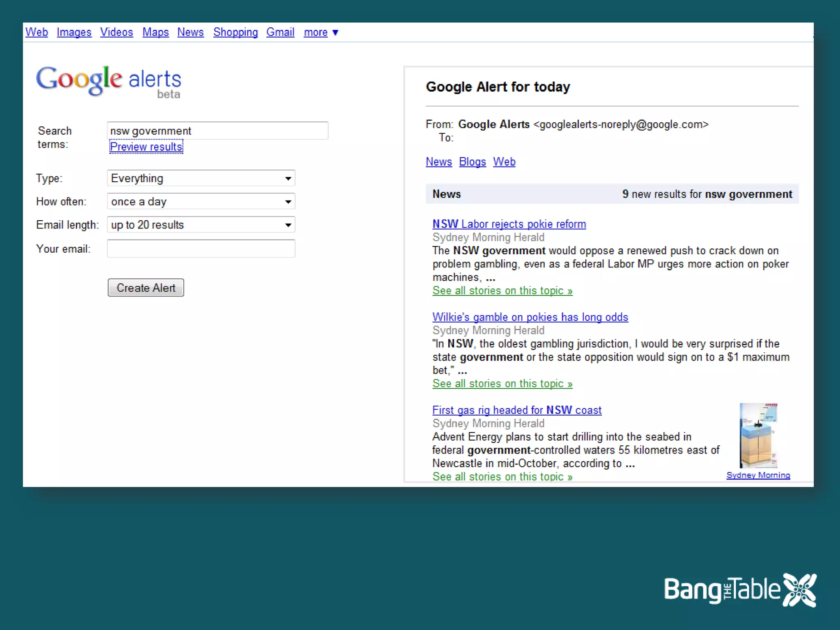
Task: Jump to the Web results section
Action: click(504, 162)
